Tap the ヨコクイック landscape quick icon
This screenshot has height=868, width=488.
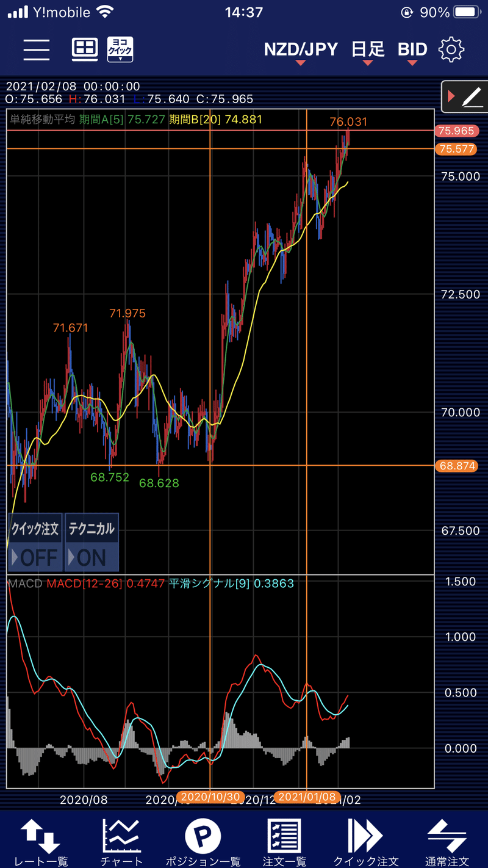(120, 49)
